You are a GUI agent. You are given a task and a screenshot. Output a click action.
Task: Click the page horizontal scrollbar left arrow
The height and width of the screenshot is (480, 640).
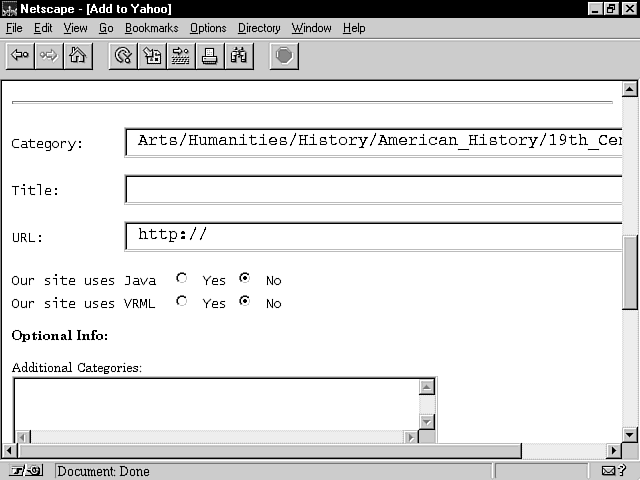point(9,451)
